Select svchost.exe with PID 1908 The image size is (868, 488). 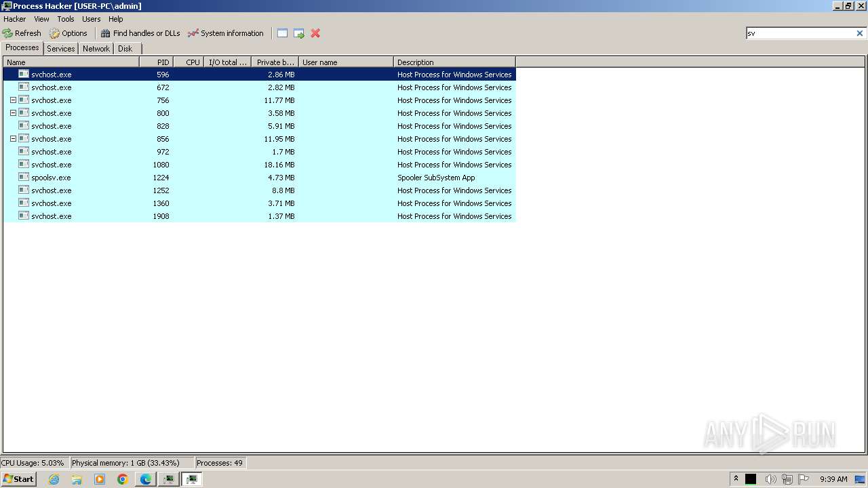tap(260, 216)
